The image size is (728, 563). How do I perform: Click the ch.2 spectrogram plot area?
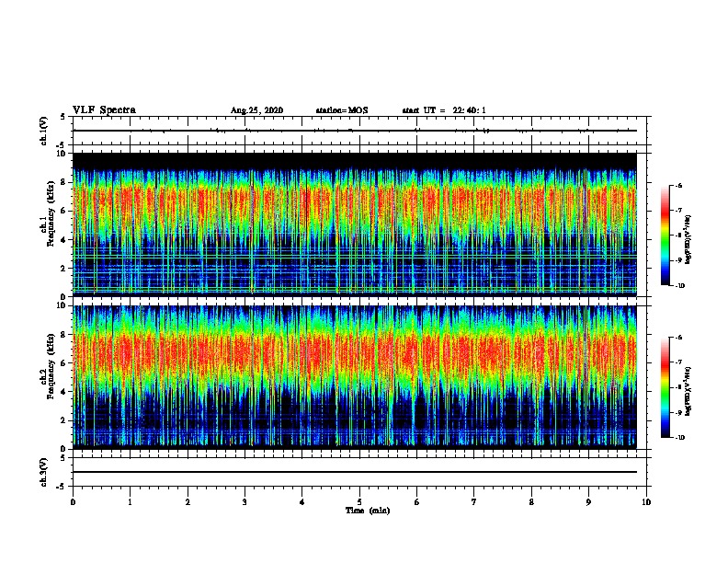[355, 377]
